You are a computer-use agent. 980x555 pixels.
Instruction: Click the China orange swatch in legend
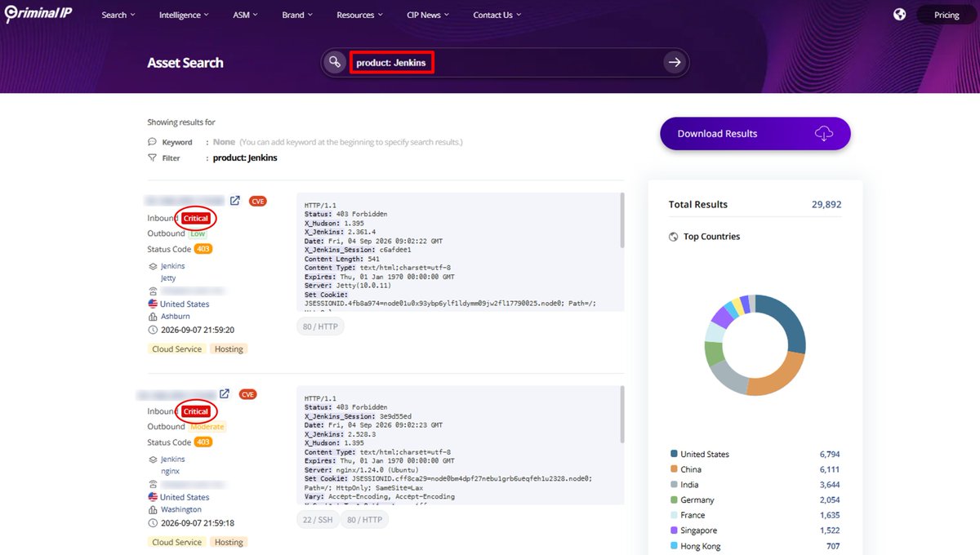click(674, 469)
